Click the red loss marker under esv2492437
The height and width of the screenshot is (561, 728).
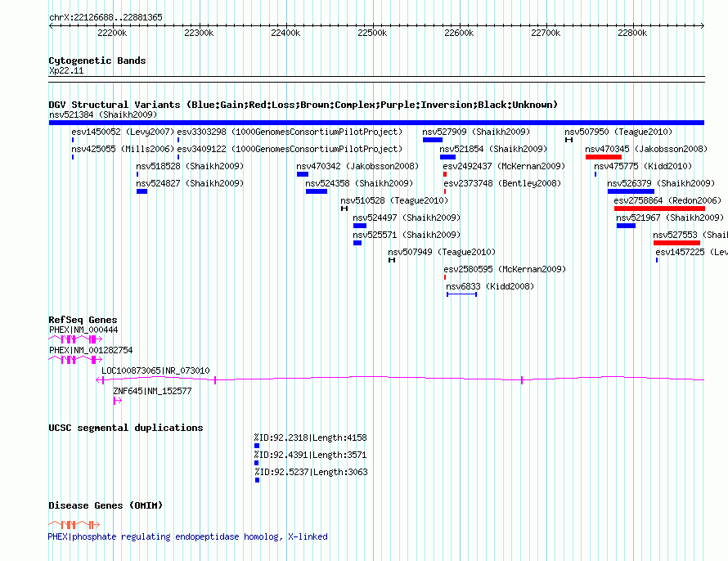pyautogui.click(x=445, y=174)
